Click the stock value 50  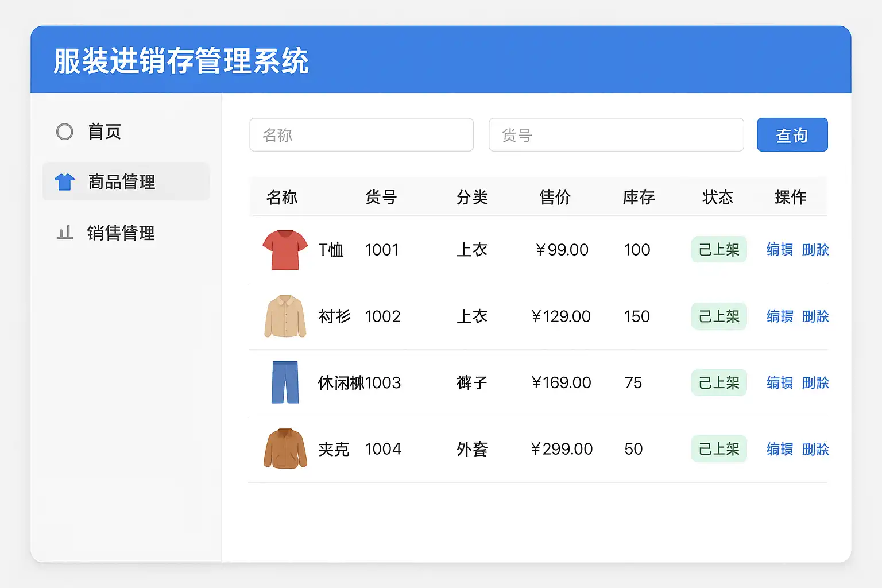pyautogui.click(x=634, y=449)
